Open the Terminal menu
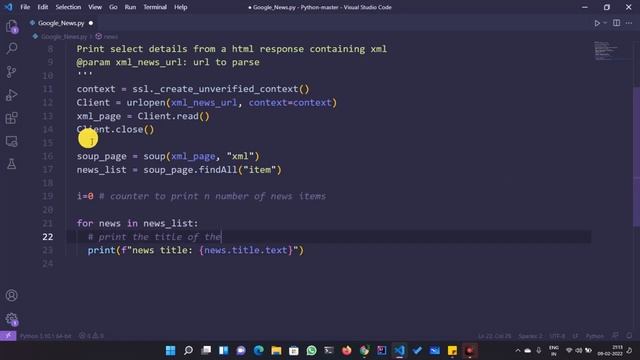The image size is (640, 360). pyautogui.click(x=155, y=7)
